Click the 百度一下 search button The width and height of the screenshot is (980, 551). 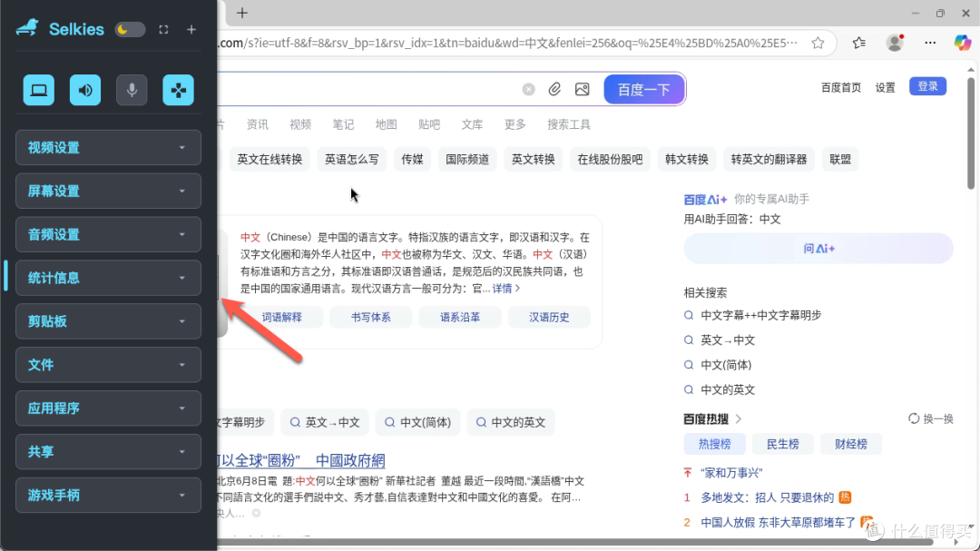click(643, 89)
